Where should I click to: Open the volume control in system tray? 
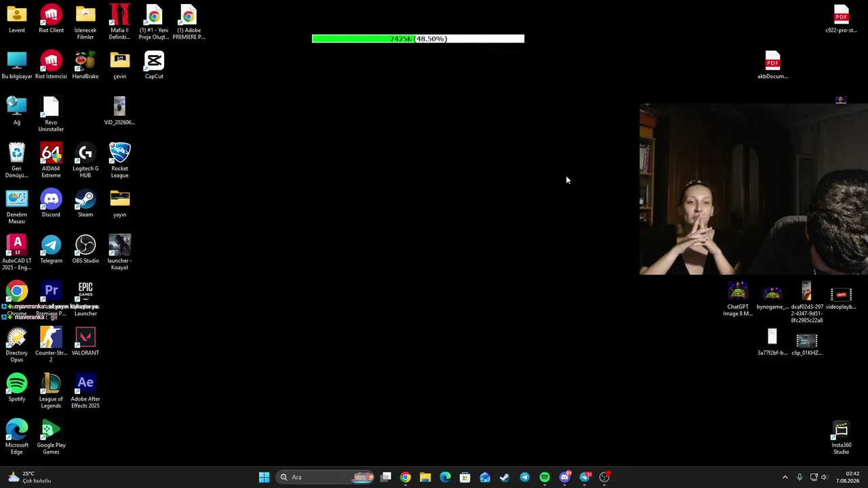[824, 477]
